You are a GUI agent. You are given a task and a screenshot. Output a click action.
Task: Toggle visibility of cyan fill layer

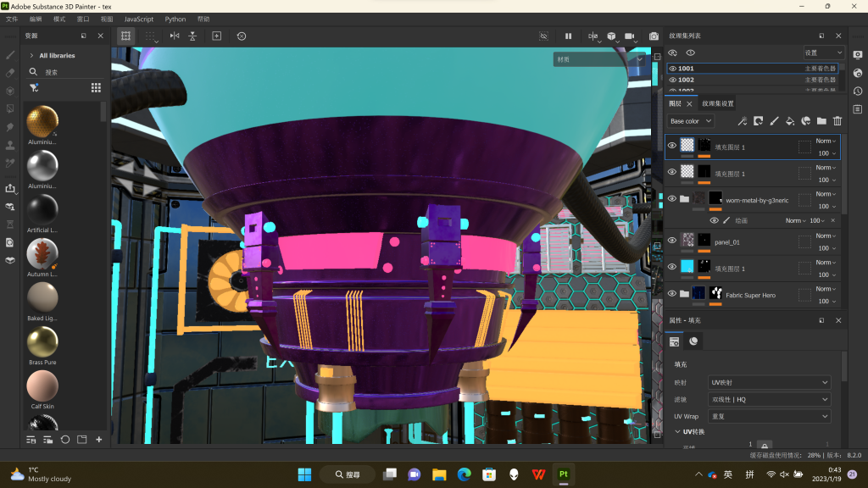[x=672, y=267]
